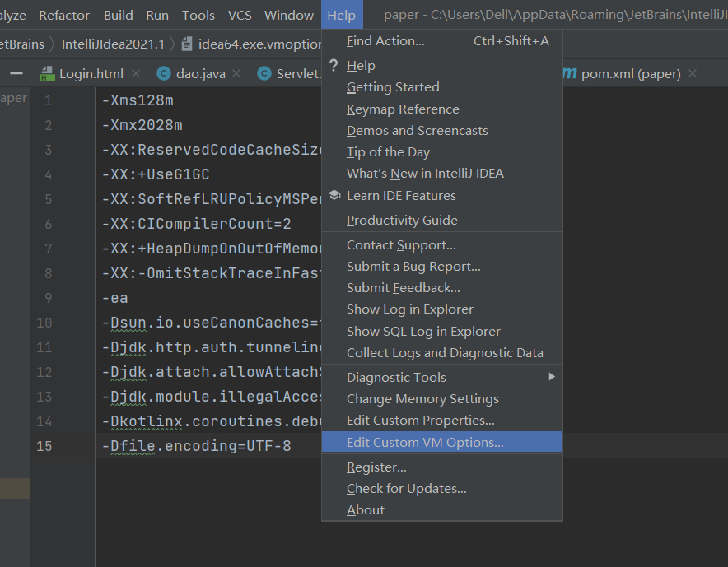Choose the Help entry in Help menu

(441, 66)
